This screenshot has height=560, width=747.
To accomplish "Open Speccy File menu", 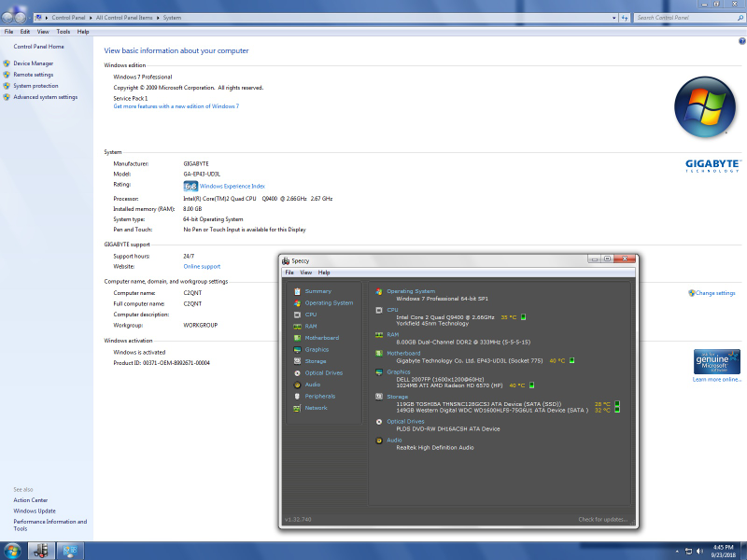I will (289, 273).
